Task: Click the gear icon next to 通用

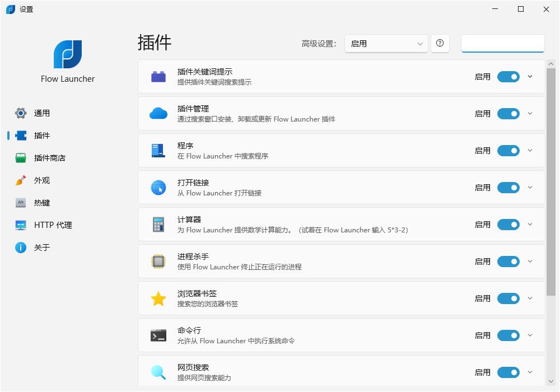Action: (x=21, y=113)
